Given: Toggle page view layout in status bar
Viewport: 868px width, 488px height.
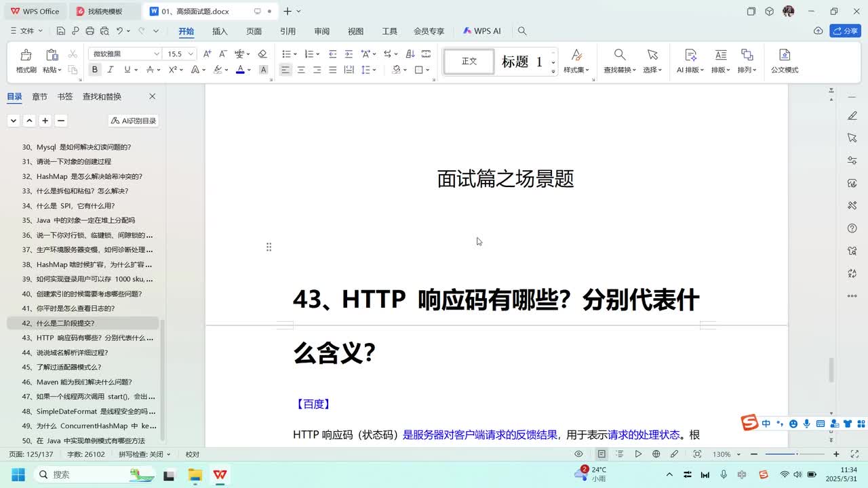Looking at the screenshot, I should click(x=601, y=454).
